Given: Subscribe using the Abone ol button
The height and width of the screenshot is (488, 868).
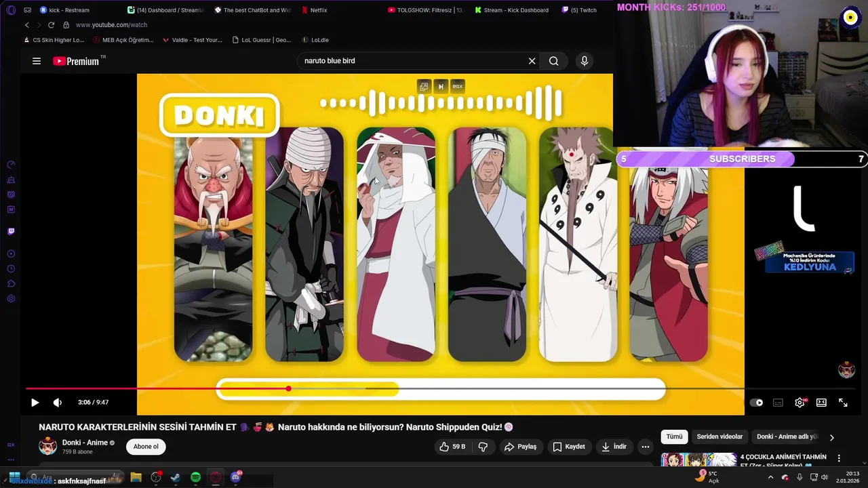Looking at the screenshot, I should point(146,447).
